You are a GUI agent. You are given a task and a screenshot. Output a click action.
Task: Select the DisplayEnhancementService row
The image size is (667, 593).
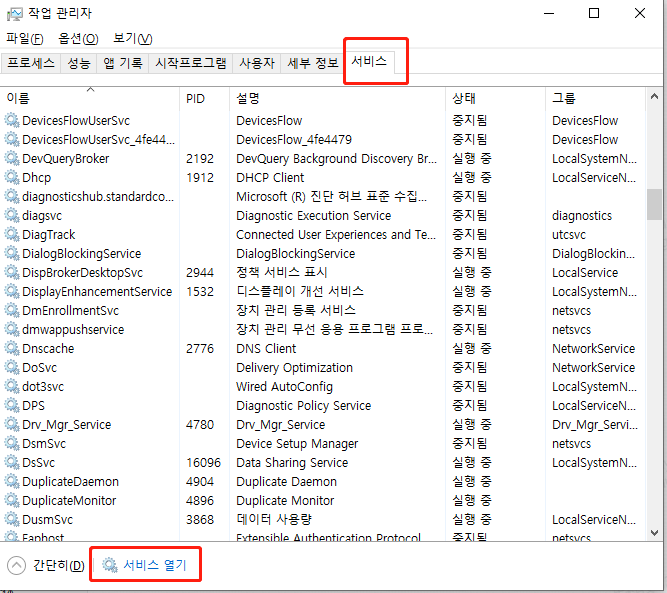(96, 291)
